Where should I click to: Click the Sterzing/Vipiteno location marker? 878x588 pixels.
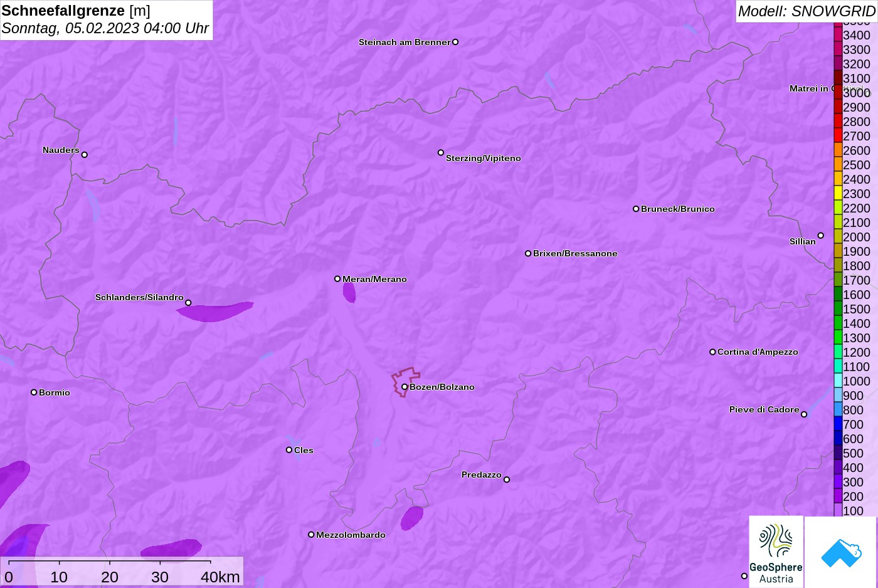(441, 152)
